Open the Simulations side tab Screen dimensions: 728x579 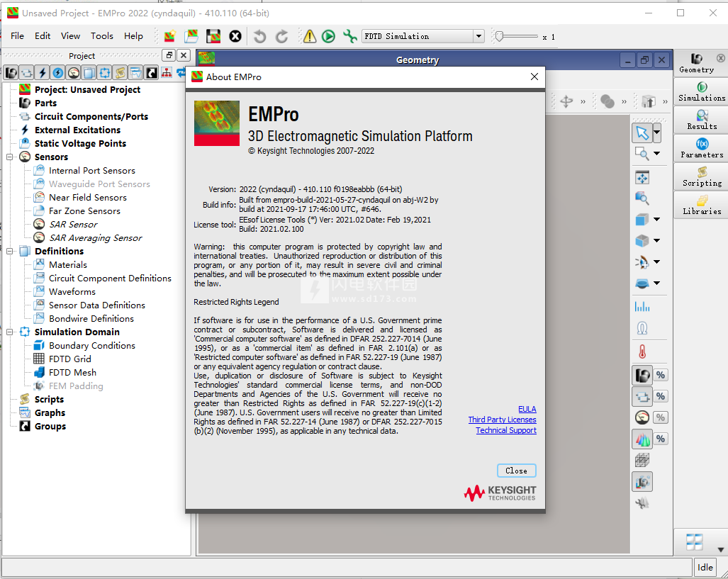(702, 91)
